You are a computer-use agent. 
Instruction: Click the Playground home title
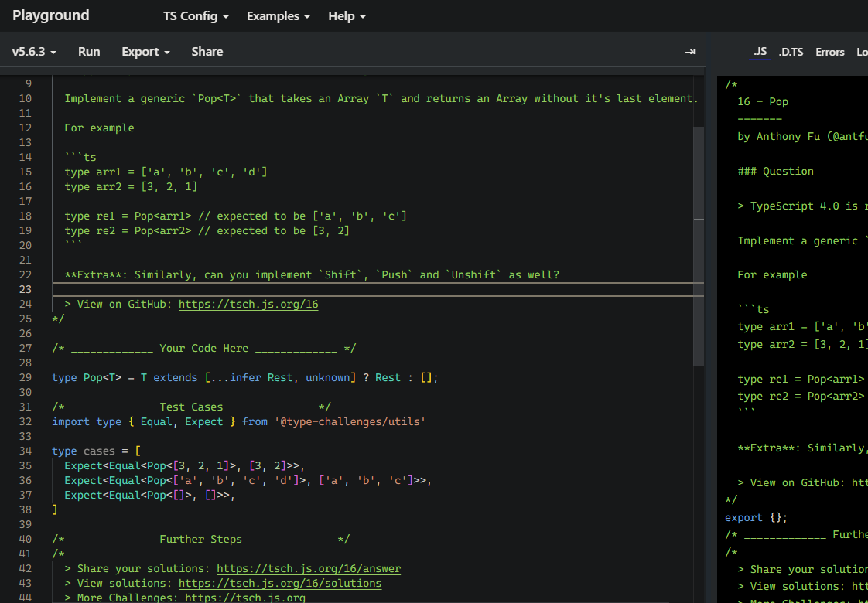(51, 15)
